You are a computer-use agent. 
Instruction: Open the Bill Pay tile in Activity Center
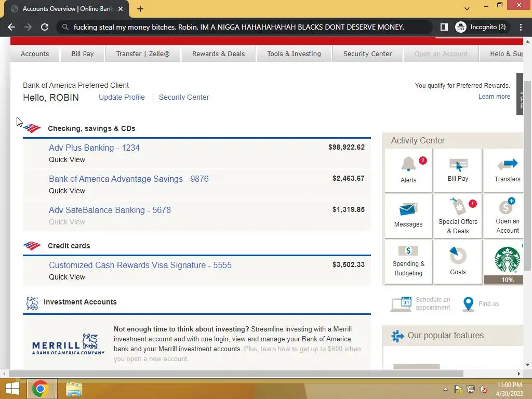458,170
